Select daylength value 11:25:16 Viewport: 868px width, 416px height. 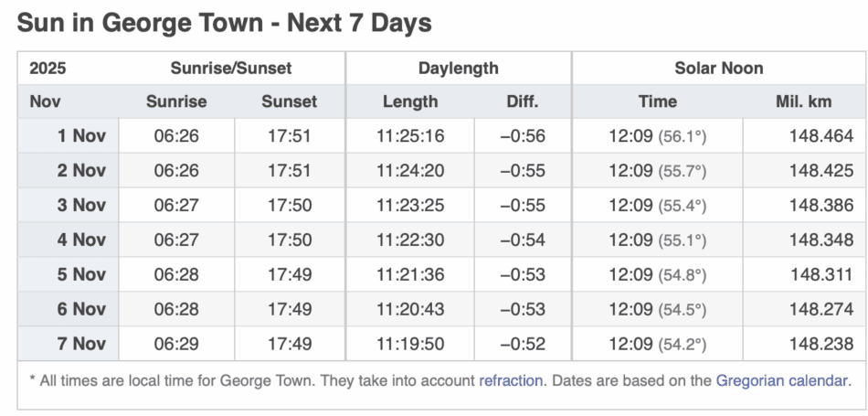410,136
